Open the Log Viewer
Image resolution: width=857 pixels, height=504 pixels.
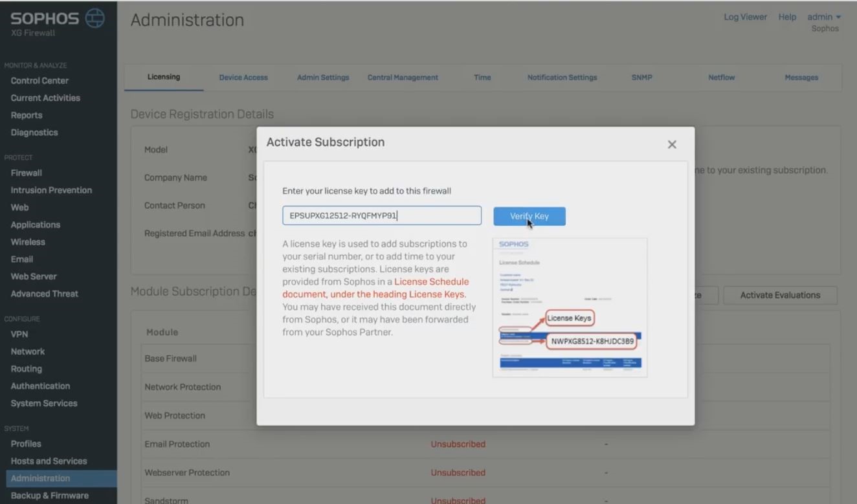[745, 17]
